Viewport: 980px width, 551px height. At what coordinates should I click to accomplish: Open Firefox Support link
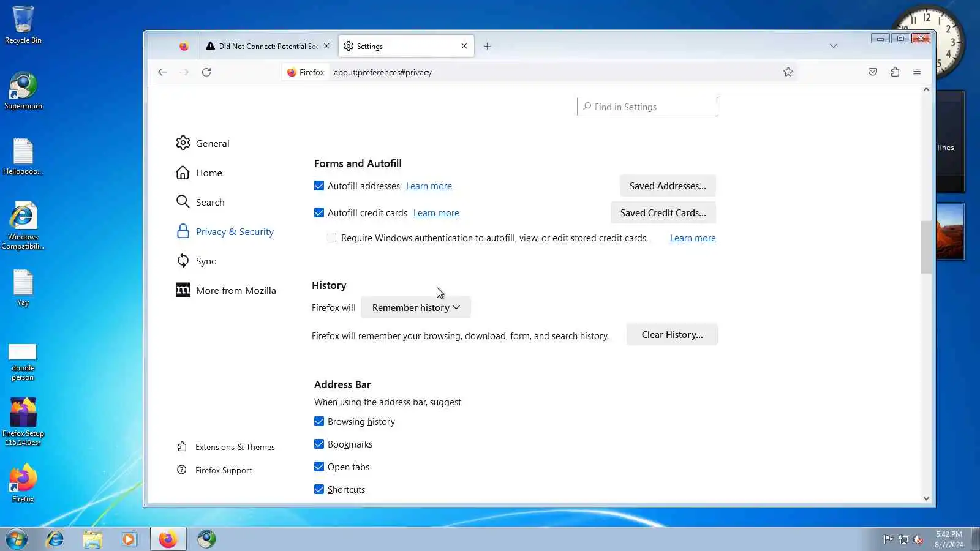(214, 470)
